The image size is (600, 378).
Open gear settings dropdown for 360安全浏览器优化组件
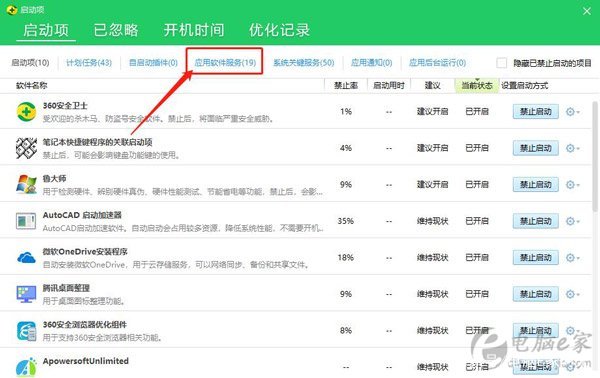click(x=572, y=330)
